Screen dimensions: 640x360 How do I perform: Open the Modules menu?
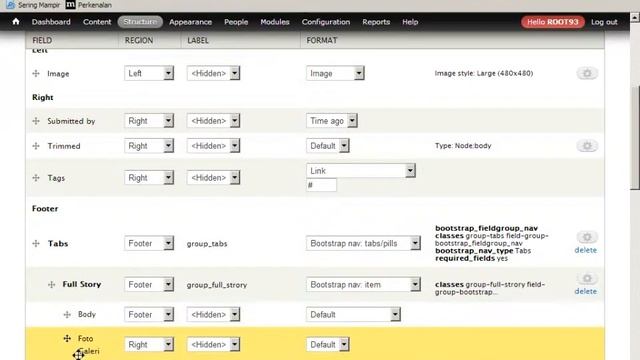coord(275,22)
